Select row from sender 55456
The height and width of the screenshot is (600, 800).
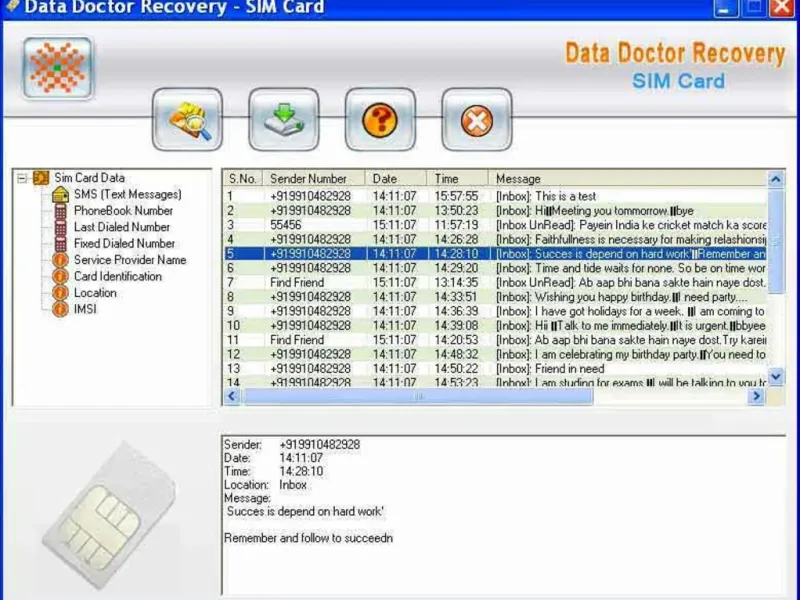[495, 225]
